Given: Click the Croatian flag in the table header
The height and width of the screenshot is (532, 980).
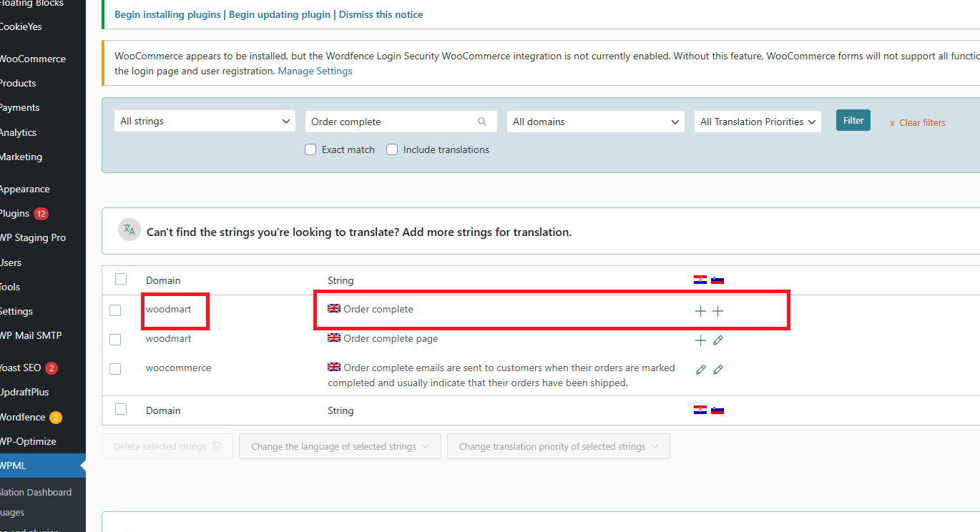Looking at the screenshot, I should (x=700, y=280).
